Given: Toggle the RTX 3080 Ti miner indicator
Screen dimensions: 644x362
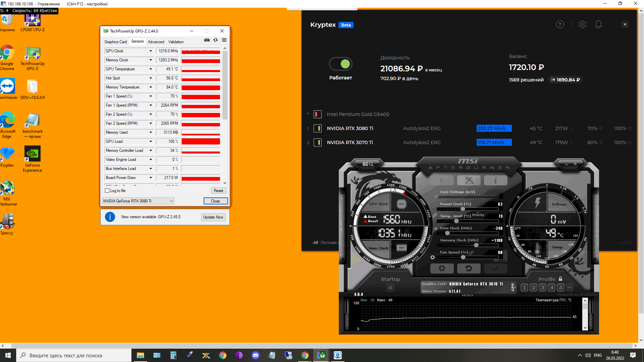Looking at the screenshot, I should point(318,128).
